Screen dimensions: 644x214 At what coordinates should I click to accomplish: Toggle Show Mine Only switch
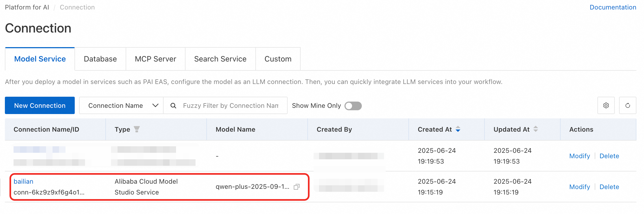353,106
